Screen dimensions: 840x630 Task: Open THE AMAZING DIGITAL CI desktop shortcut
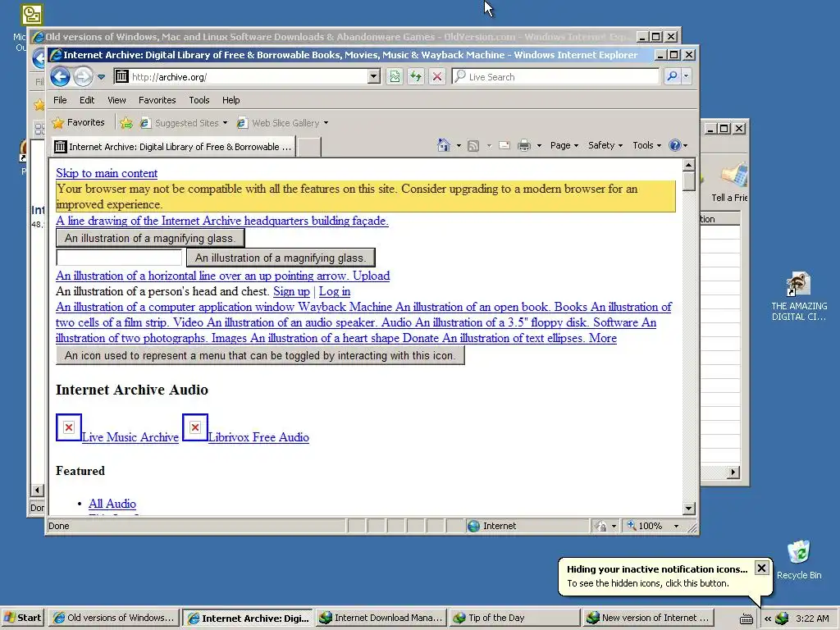(799, 297)
